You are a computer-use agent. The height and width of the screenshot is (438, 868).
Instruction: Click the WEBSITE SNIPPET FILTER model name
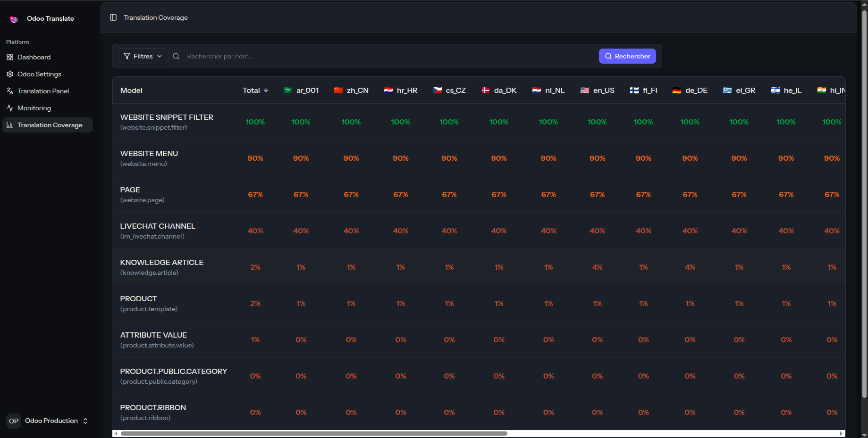click(x=167, y=117)
